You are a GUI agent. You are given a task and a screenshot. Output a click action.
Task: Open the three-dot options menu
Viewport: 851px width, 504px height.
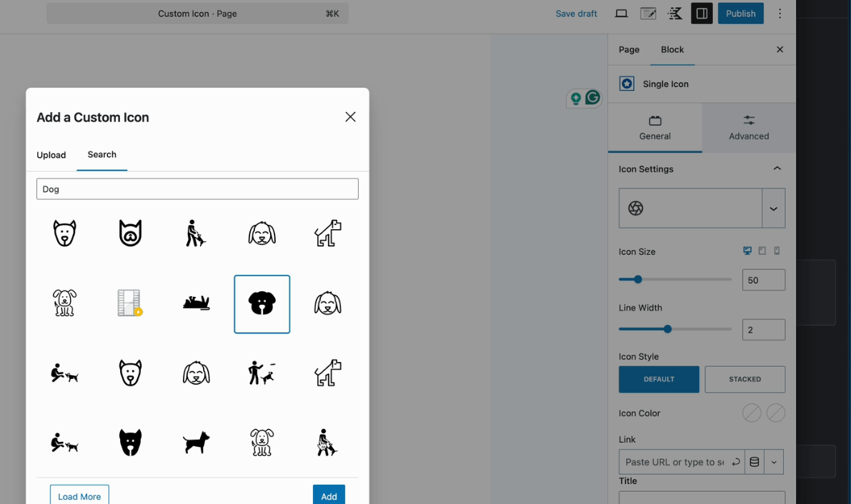[x=780, y=14]
